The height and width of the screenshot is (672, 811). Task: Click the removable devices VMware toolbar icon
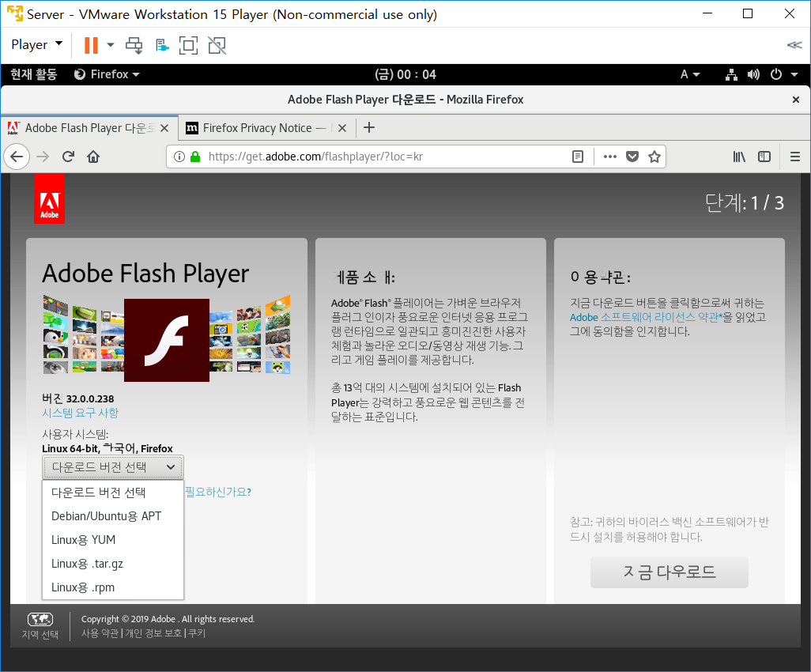[x=162, y=46]
